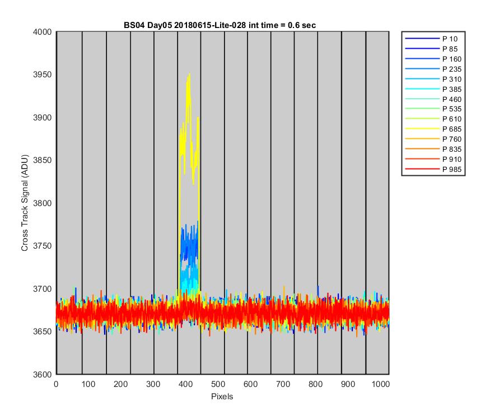This screenshot has width=504, height=420.
Task: Select legend entry P 460
Action: click(433, 99)
